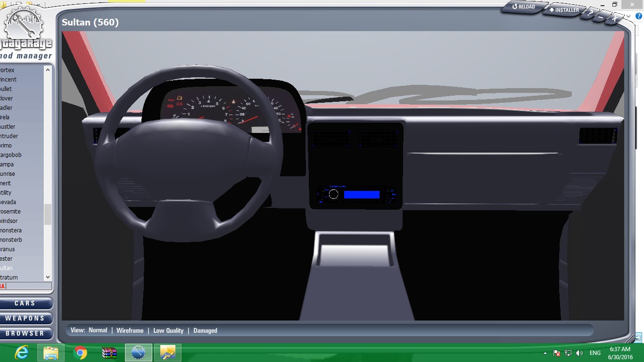This screenshot has height=362, width=644.
Task: Launch Google Chrome from the taskbar
Action: tap(80, 353)
